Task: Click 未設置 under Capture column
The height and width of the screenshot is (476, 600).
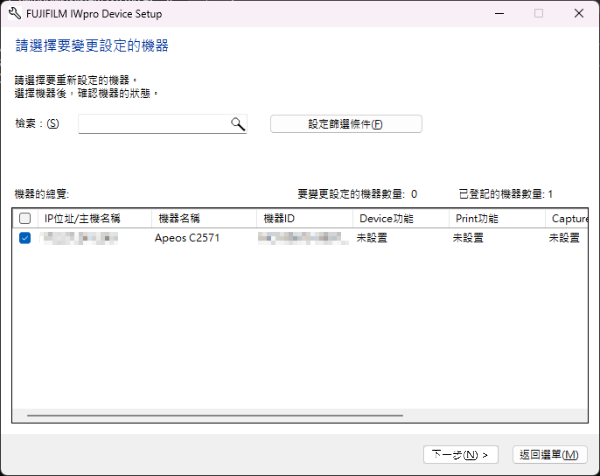Action: 564,238
